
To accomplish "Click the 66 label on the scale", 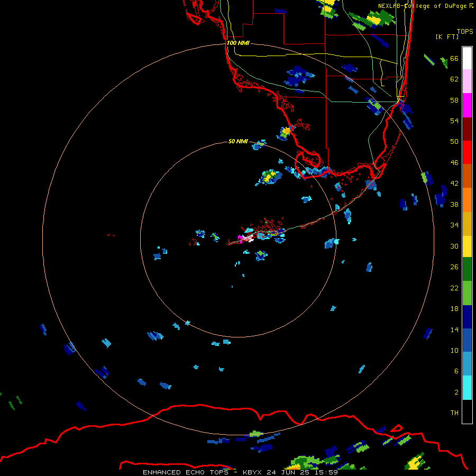I will (x=454, y=58).
